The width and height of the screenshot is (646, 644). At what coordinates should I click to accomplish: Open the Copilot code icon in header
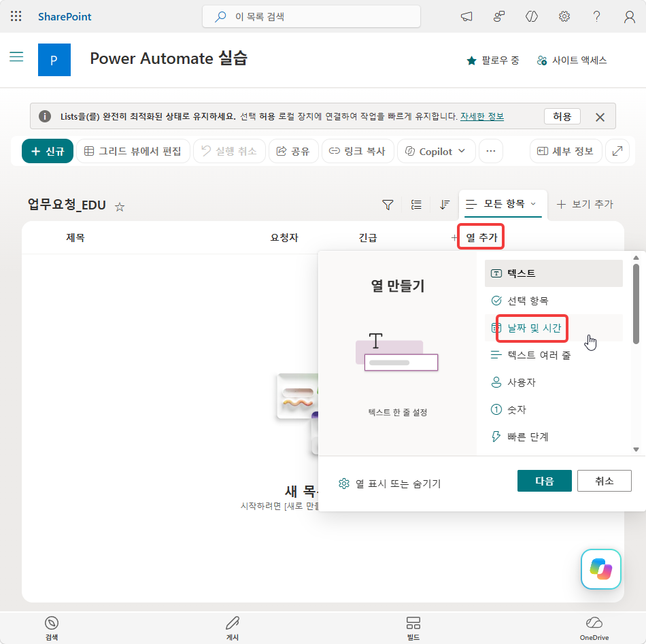pyautogui.click(x=532, y=16)
